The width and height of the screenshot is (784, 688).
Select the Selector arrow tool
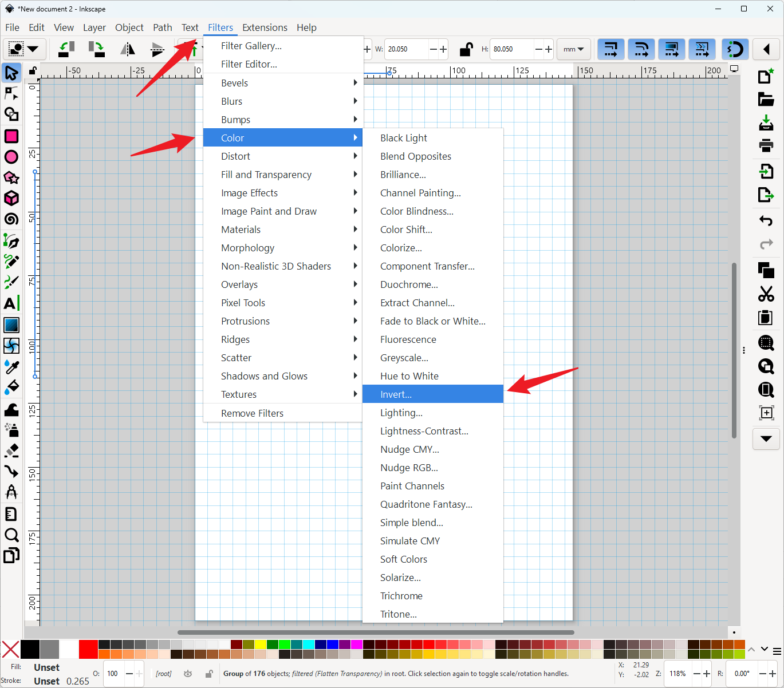11,73
